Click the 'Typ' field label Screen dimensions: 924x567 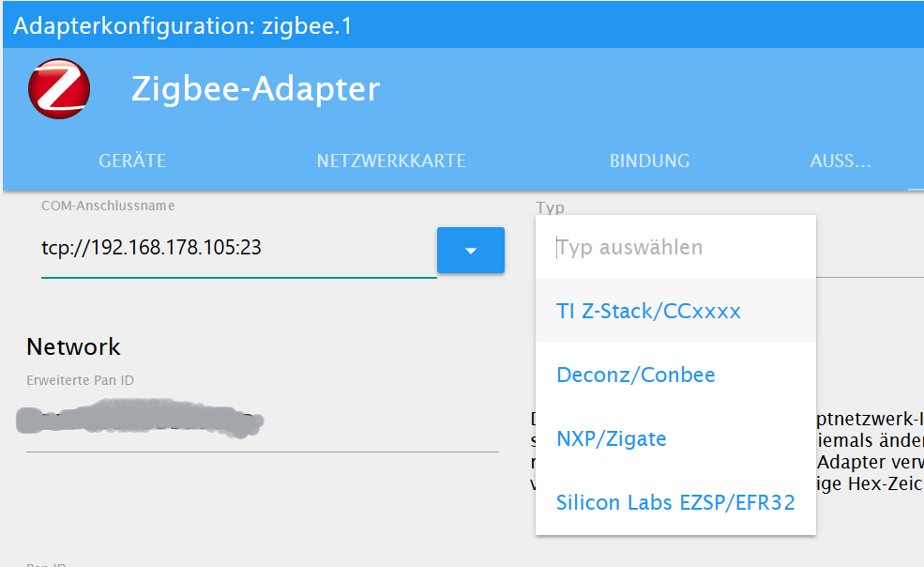(550, 207)
